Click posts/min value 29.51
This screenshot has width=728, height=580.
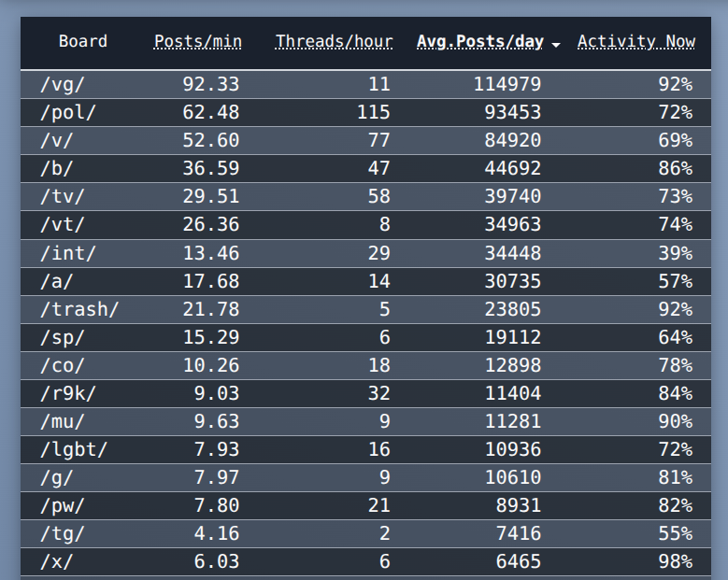[x=211, y=196]
